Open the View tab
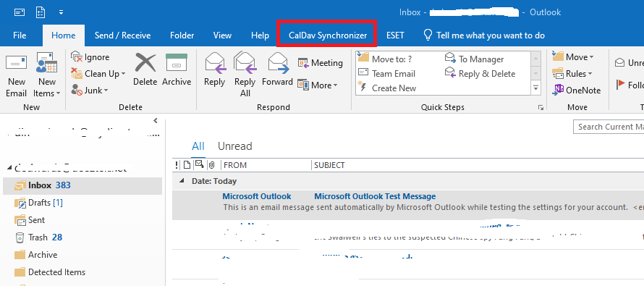 (x=222, y=35)
